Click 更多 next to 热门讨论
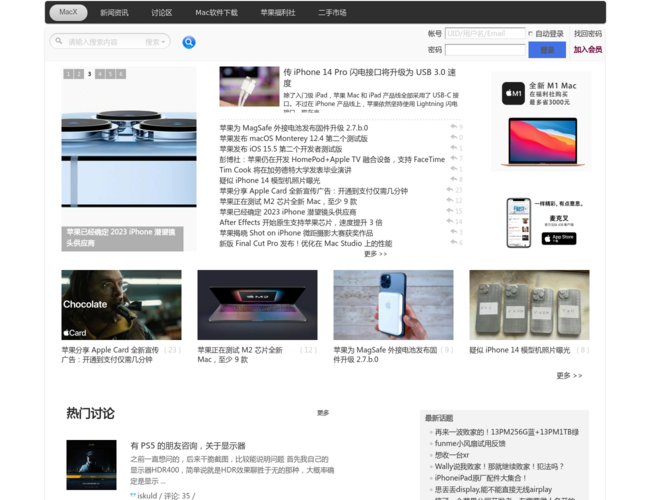 click(x=323, y=413)
